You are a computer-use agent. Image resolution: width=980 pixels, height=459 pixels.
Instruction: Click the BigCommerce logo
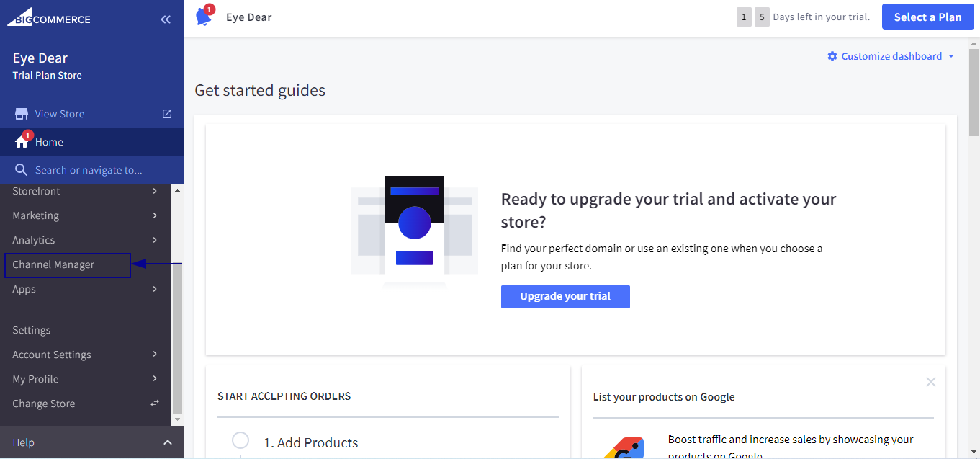(x=49, y=17)
